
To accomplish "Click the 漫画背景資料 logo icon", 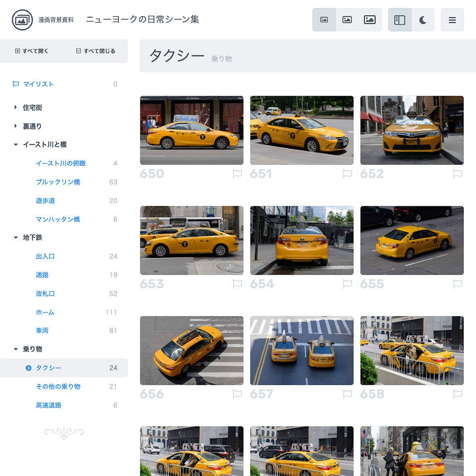I will pyautogui.click(x=20, y=20).
